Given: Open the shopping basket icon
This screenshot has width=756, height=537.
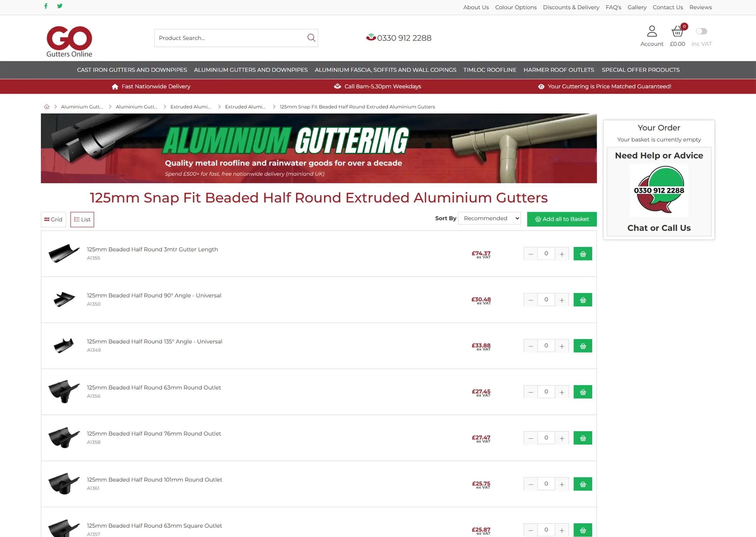Looking at the screenshot, I should tap(677, 31).
